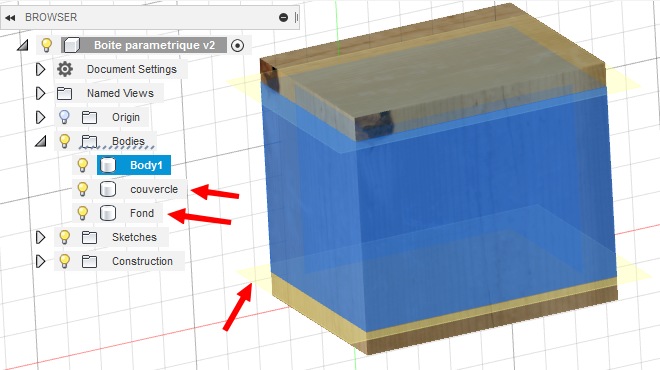This screenshot has height=370, width=660.
Task: Select the couvercle body in tree
Action: pos(154,189)
